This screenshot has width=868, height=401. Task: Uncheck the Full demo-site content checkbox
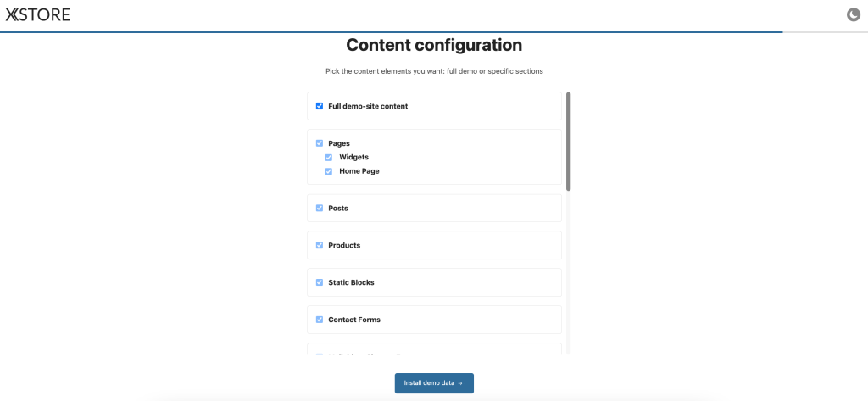(x=320, y=106)
